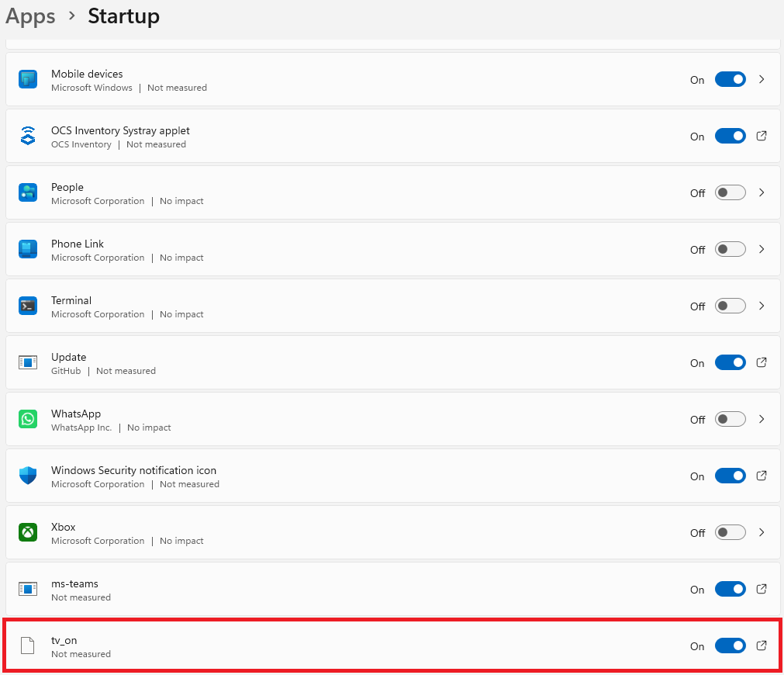
Task: Disable Windows Security notification icon startup
Action: click(730, 476)
